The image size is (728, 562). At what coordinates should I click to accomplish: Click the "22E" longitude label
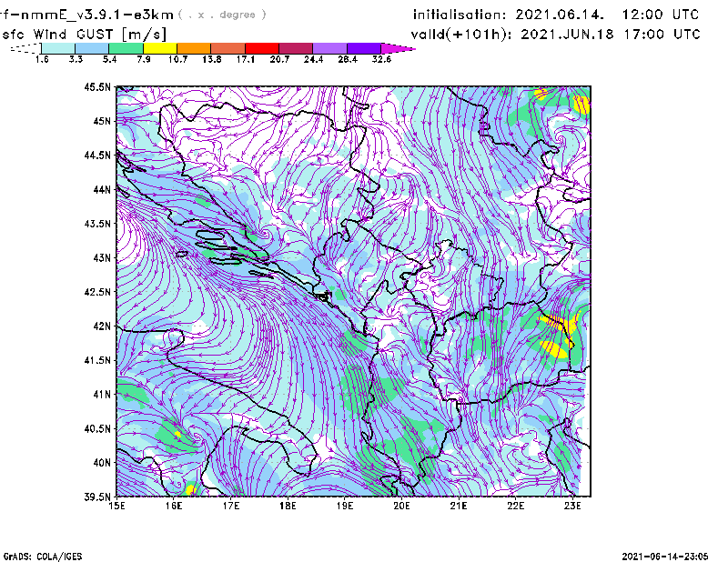(516, 506)
